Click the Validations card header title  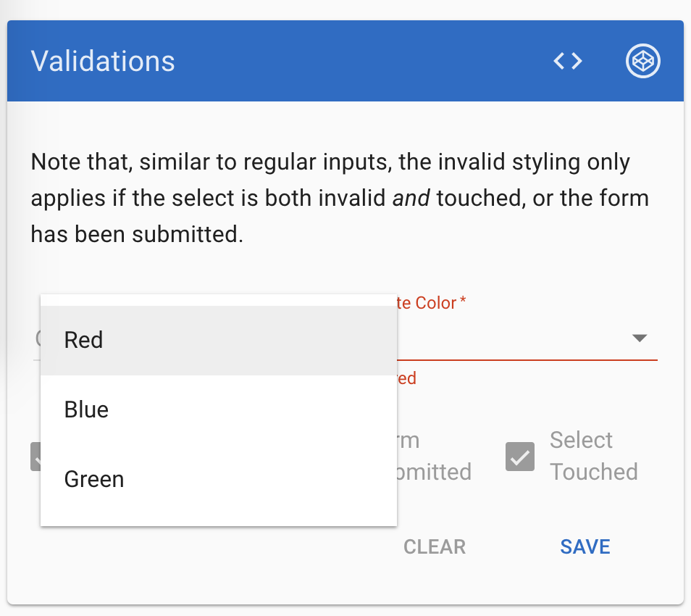coord(102,61)
